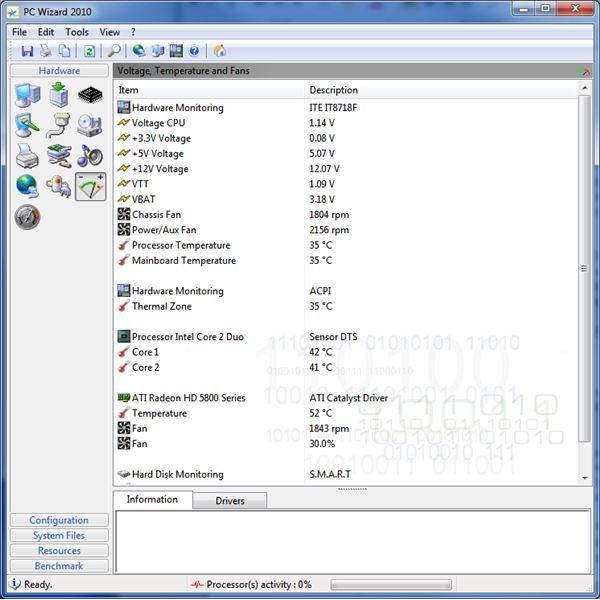This screenshot has height=600, width=600.
Task: Expand the Configuration category
Action: 59,520
